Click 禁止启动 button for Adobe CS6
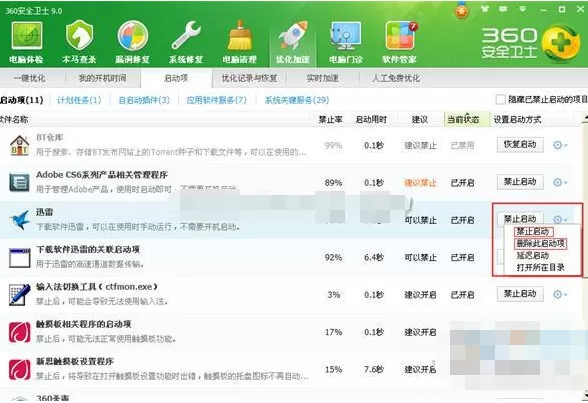588x403 pixels. pyautogui.click(x=520, y=182)
